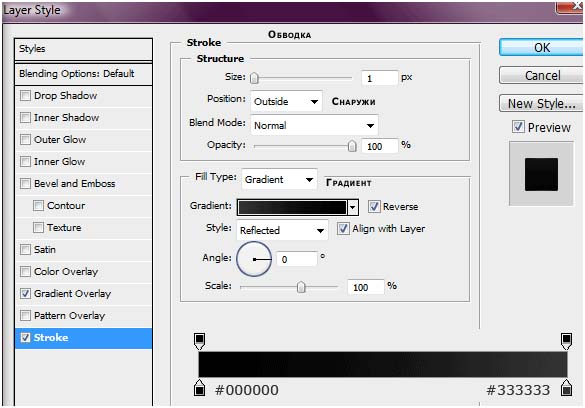Click the Opacity slider handle
585x408 pixels.
tap(352, 146)
